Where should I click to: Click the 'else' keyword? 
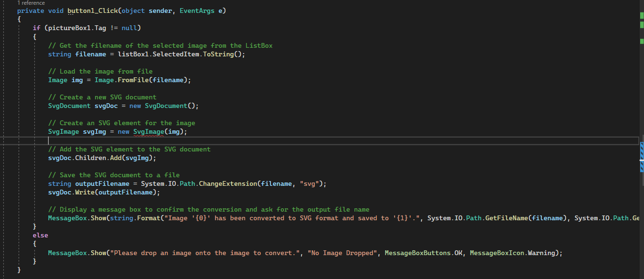(x=41, y=235)
